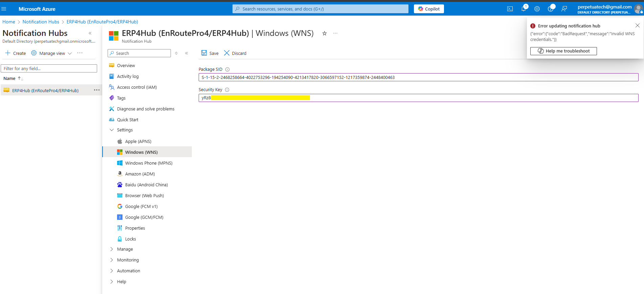644x294 pixels.
Task: Favorite this hub with the star icon
Action: (325, 33)
